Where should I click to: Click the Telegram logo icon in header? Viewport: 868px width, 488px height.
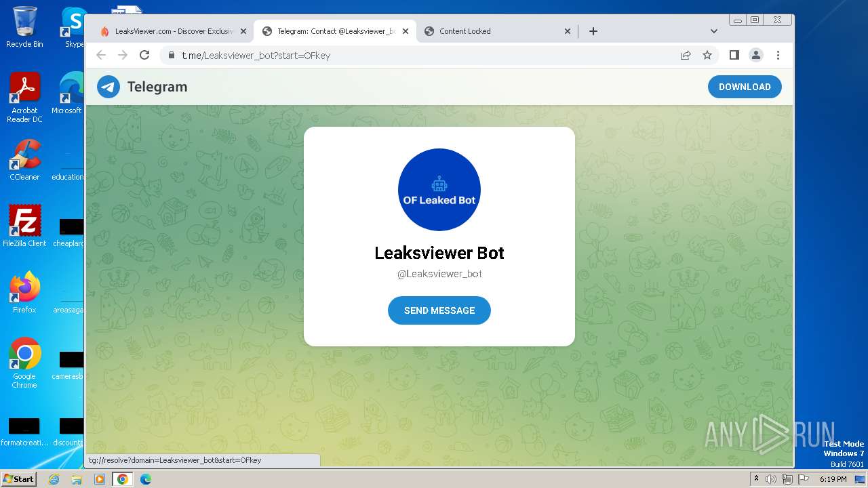click(108, 87)
